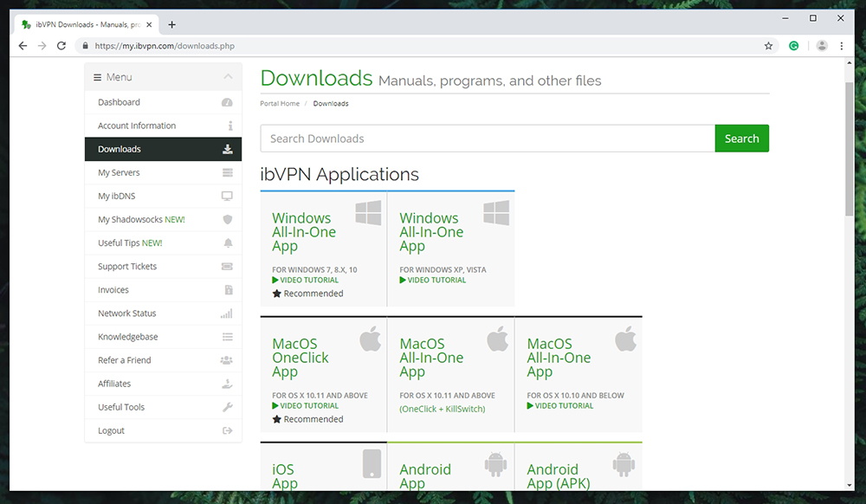Open the Android App (APK) link

(559, 475)
